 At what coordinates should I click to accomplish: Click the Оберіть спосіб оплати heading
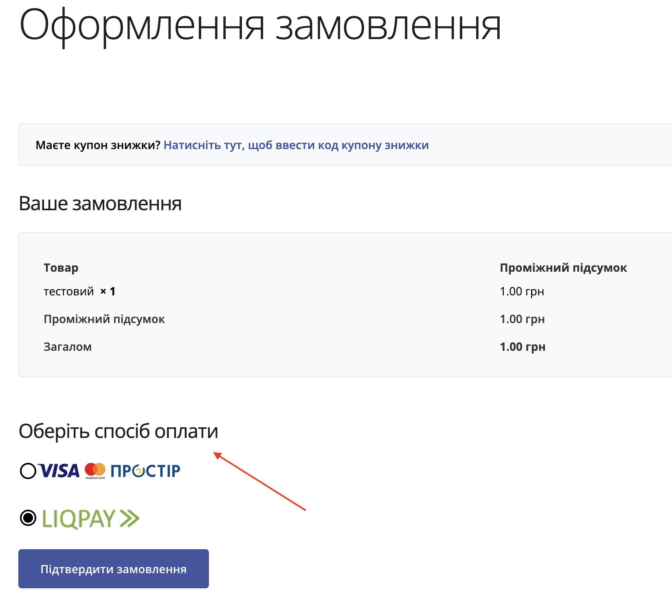tap(119, 431)
